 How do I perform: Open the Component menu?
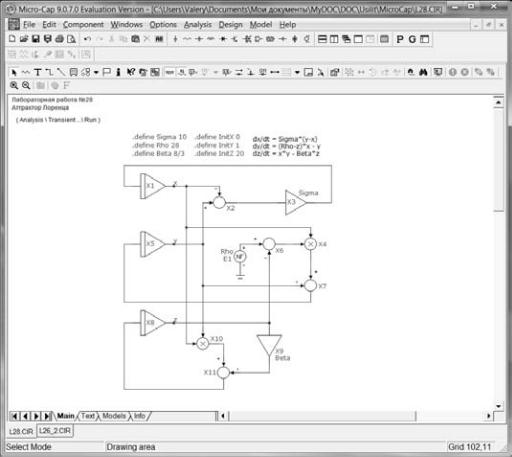[x=83, y=25]
